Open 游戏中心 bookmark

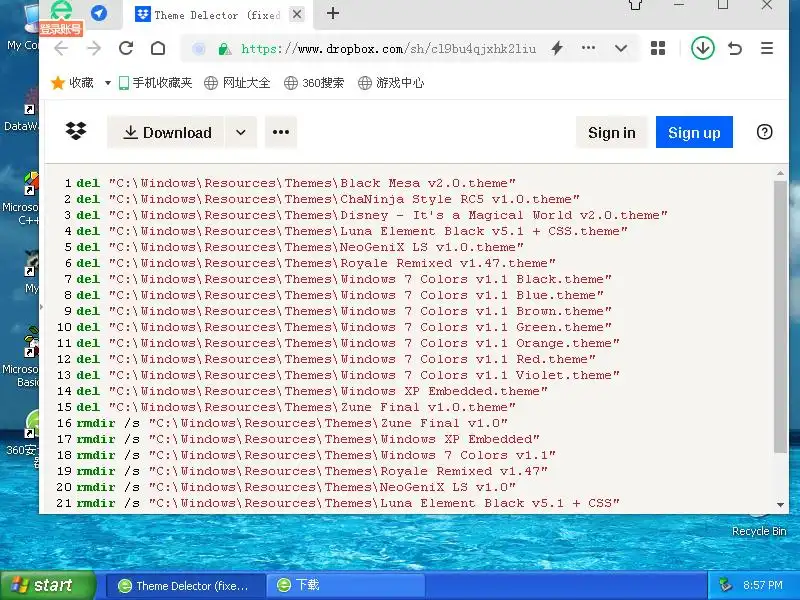391,83
